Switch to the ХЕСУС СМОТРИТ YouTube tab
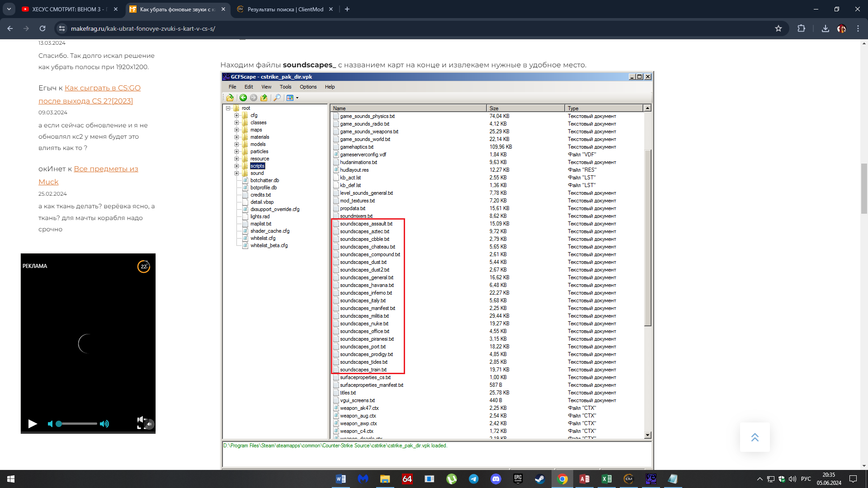The image size is (868, 488). click(68, 9)
